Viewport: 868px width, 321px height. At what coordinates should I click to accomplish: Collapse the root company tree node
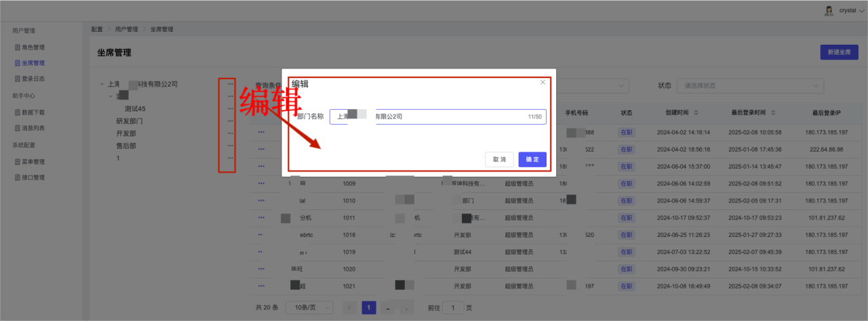click(x=102, y=85)
